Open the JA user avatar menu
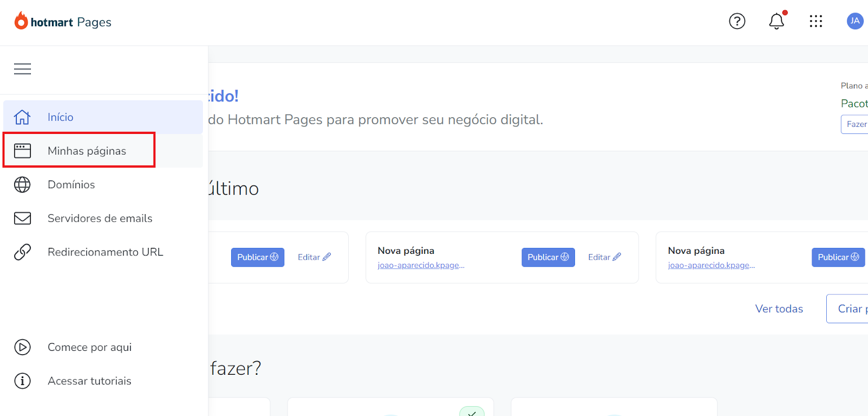868x416 pixels. 855,21
